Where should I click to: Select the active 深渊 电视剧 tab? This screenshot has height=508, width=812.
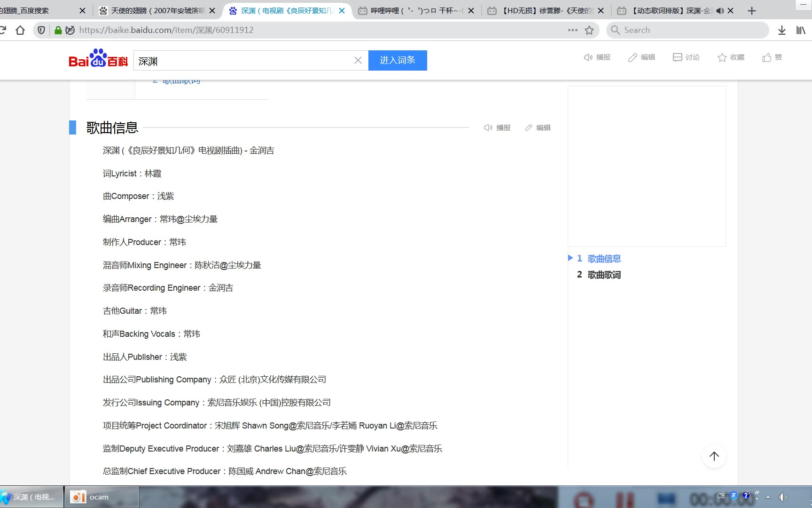tap(287, 10)
